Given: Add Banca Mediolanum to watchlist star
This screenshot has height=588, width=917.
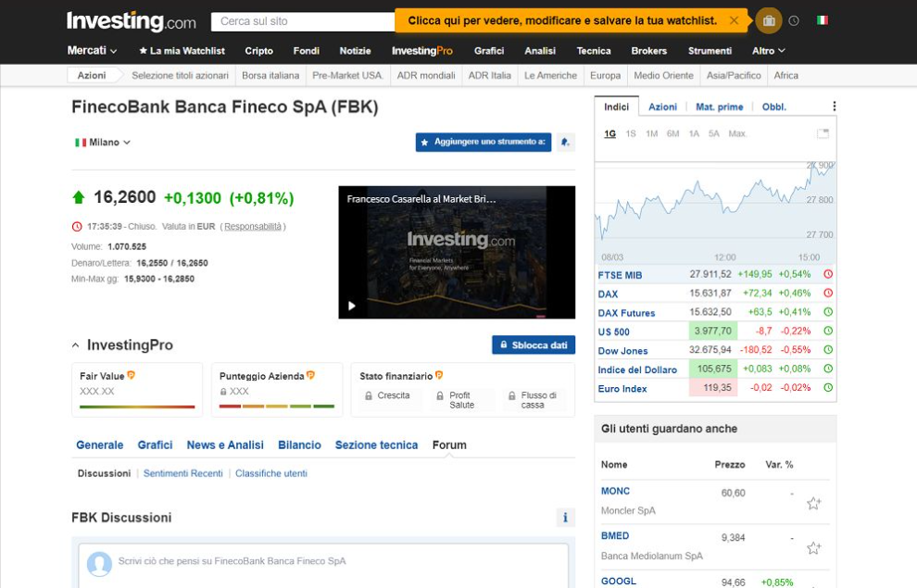Looking at the screenshot, I should [813, 547].
